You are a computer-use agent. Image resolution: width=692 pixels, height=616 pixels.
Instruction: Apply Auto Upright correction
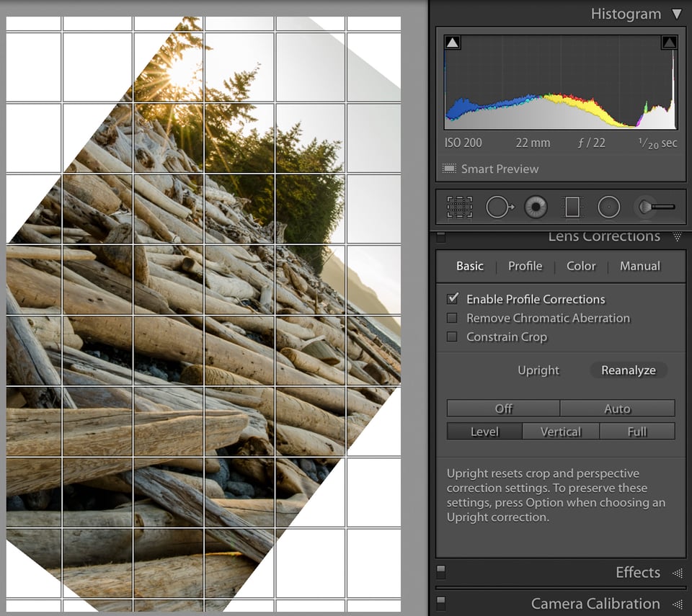pyautogui.click(x=618, y=409)
